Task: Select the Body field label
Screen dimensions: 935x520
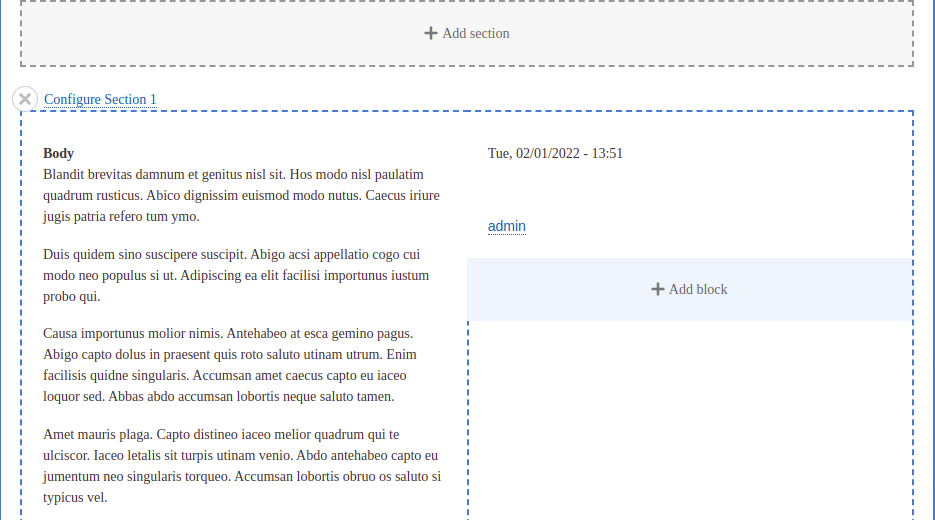Action: point(58,153)
